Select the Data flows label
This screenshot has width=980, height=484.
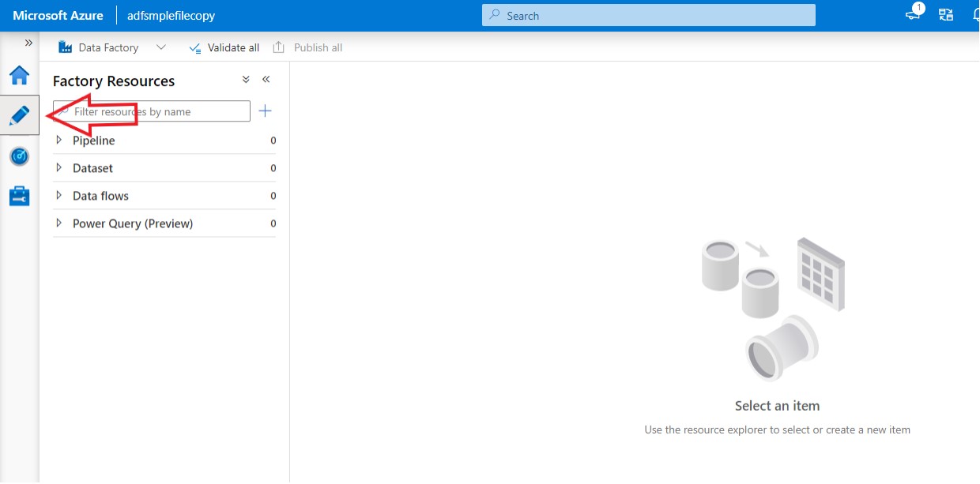[x=100, y=196]
